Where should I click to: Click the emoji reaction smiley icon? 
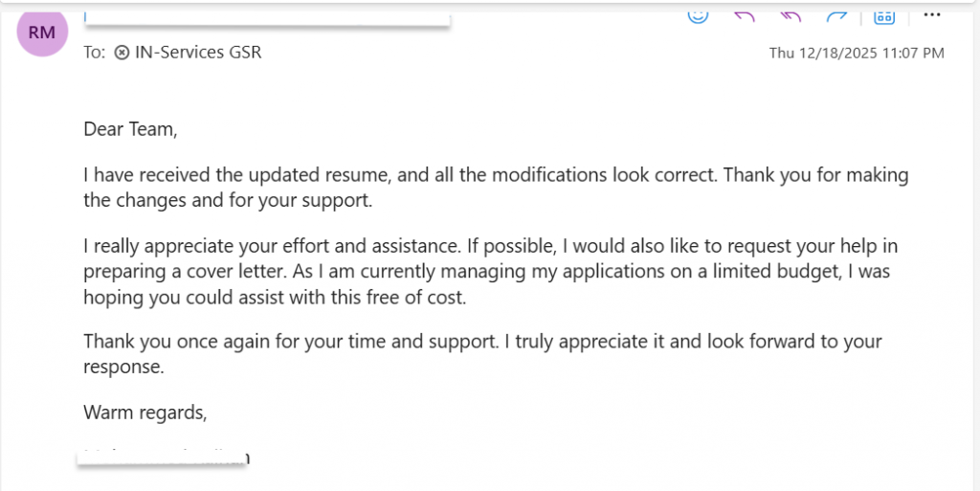tap(699, 15)
